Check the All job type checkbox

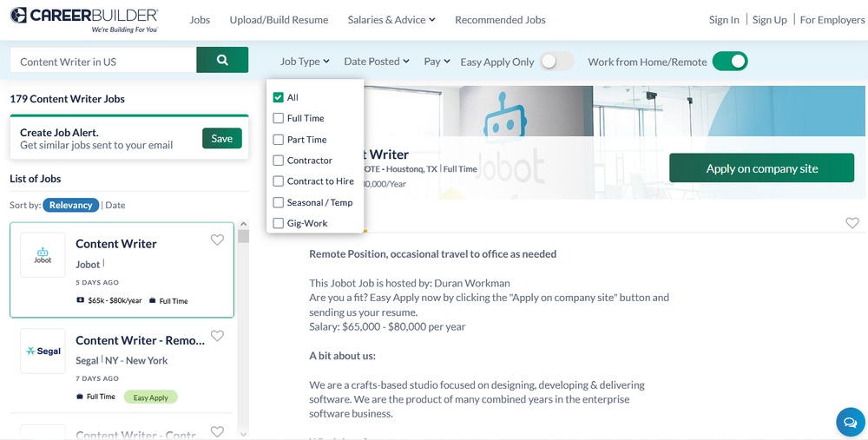(x=279, y=97)
